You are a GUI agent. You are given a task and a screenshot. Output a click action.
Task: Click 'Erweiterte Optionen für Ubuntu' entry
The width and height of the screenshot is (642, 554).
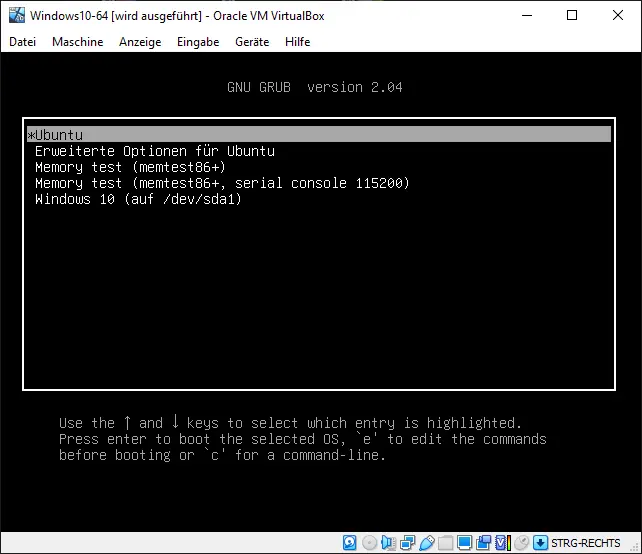point(154,151)
